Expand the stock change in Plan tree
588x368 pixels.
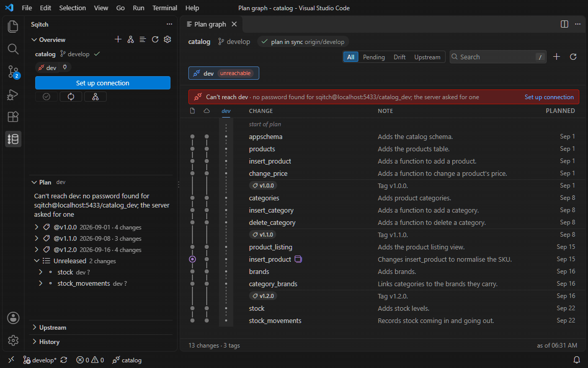[x=40, y=272]
